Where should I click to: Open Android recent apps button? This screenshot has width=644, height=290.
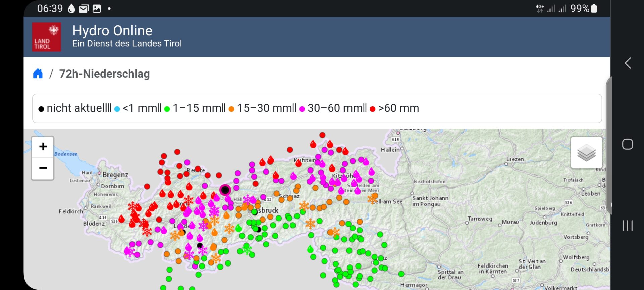627,226
